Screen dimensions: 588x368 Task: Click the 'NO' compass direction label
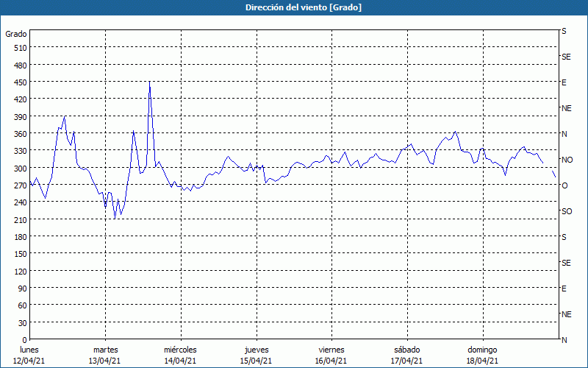coord(567,160)
